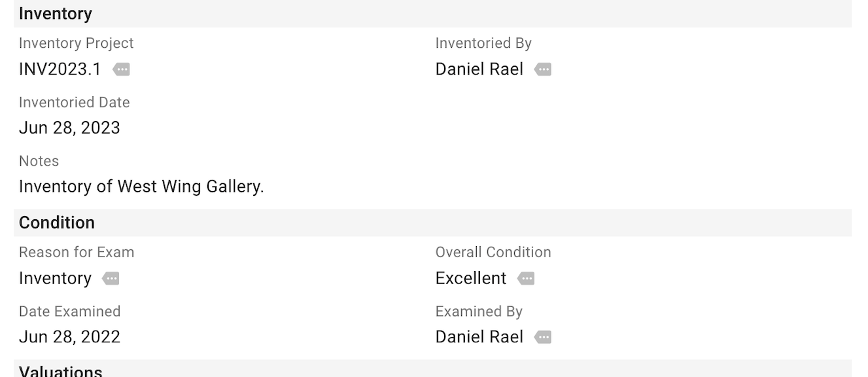Viewport: 868px width, 377px height.
Task: Open Daniel Rael under Inventoried By
Action: coord(479,69)
